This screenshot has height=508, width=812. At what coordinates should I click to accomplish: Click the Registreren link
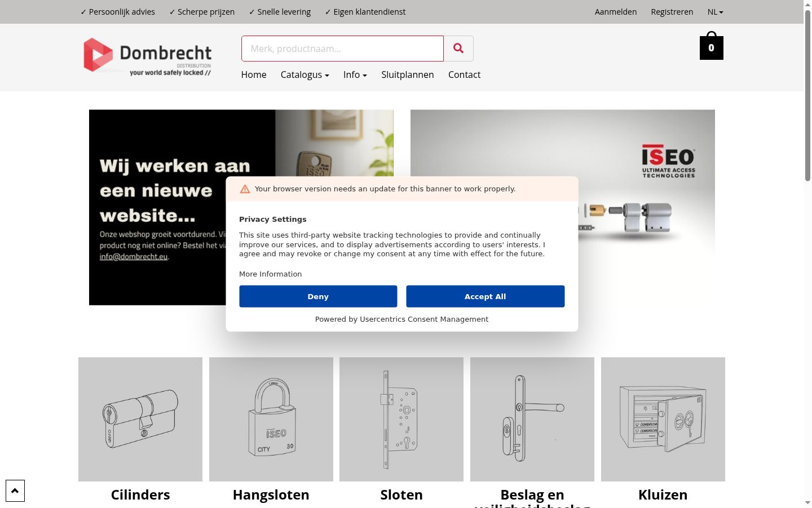tap(672, 12)
